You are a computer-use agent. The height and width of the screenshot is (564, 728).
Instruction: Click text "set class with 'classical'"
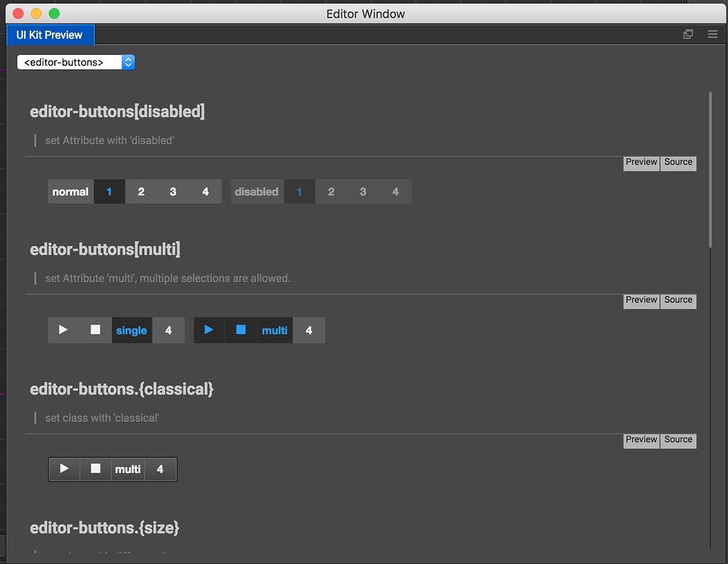coord(102,417)
